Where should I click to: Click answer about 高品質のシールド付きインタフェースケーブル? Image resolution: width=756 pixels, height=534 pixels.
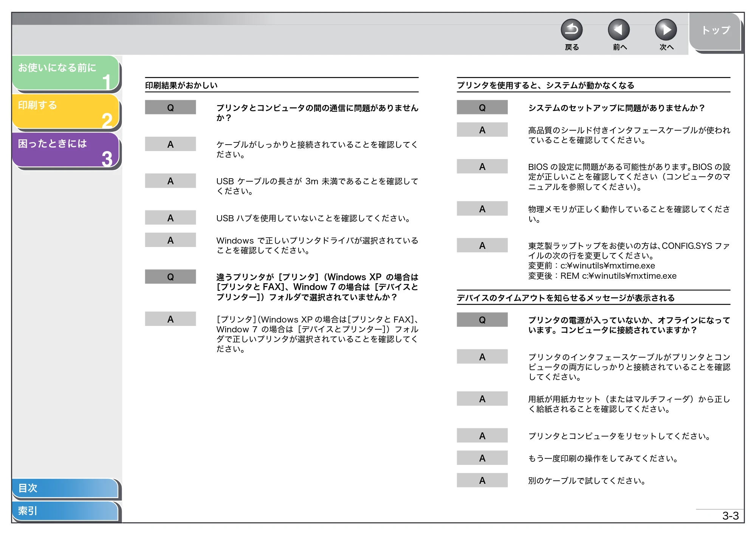[x=629, y=135]
